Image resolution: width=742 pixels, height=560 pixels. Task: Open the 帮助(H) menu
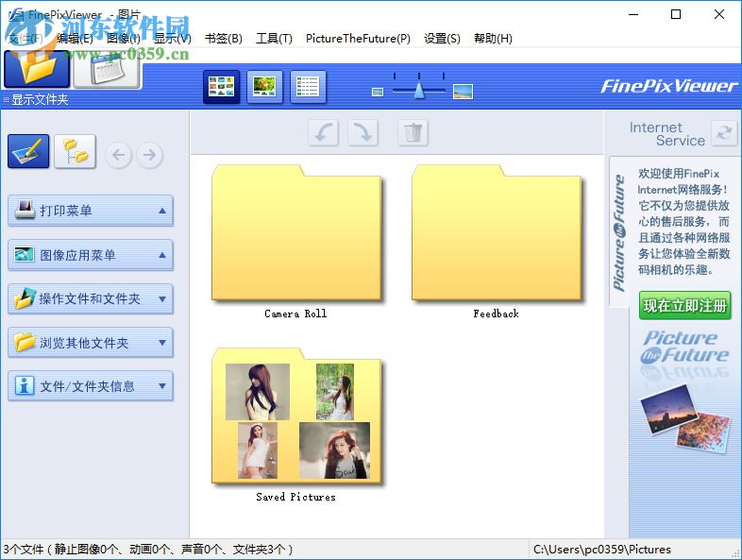pos(493,39)
